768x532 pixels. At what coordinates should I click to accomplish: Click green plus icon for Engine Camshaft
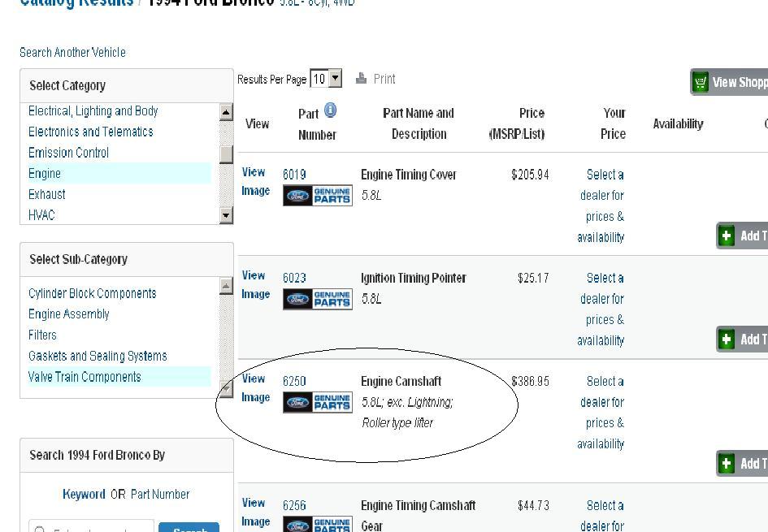coord(727,464)
